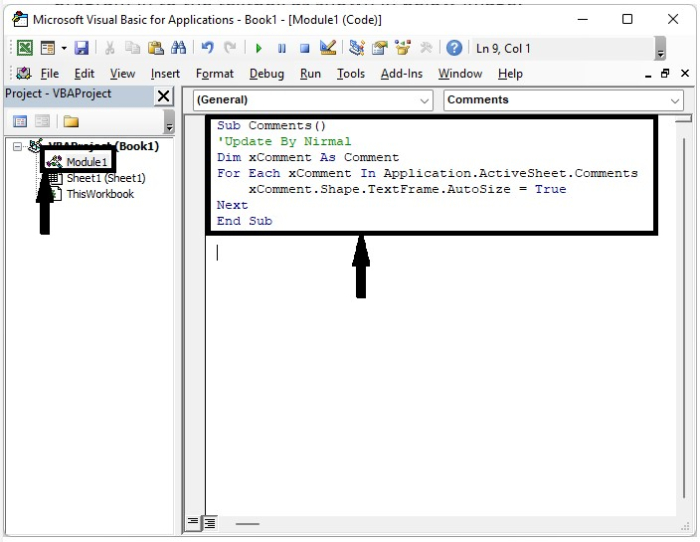The image size is (700, 542).
Task: Toggle Folders icon in Project pane
Action: click(x=71, y=121)
